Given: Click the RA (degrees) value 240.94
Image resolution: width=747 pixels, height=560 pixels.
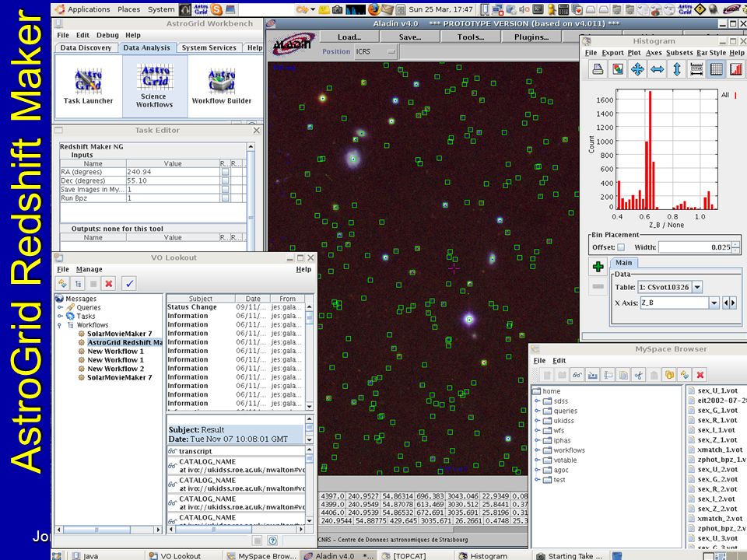Looking at the screenshot, I should click(x=173, y=172).
